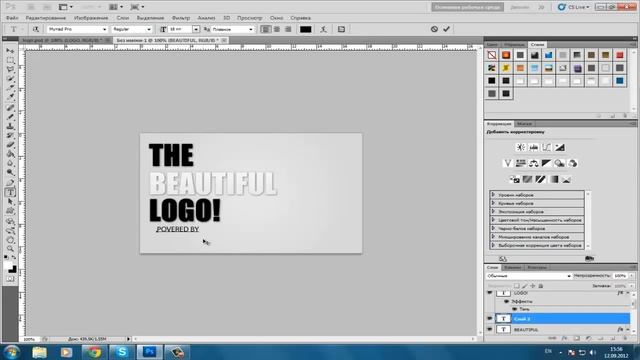Image resolution: width=640 pixels, height=360 pixels.
Task: Align text left
Action: (265, 29)
